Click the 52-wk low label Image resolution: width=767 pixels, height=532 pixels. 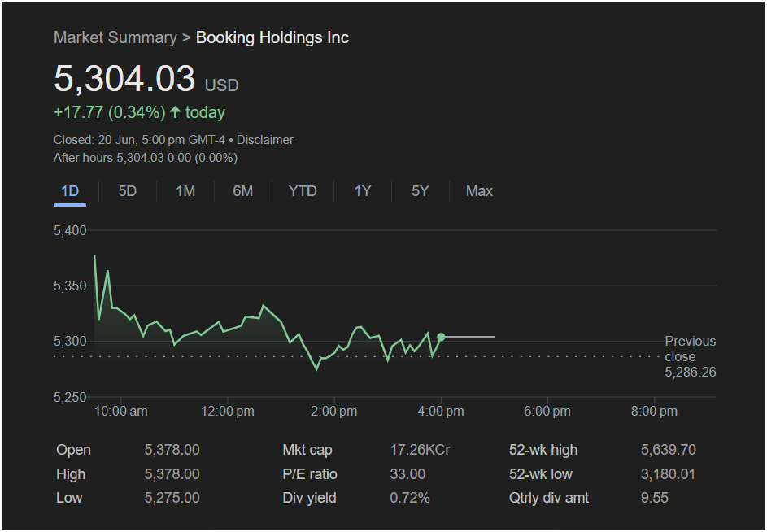click(x=541, y=474)
